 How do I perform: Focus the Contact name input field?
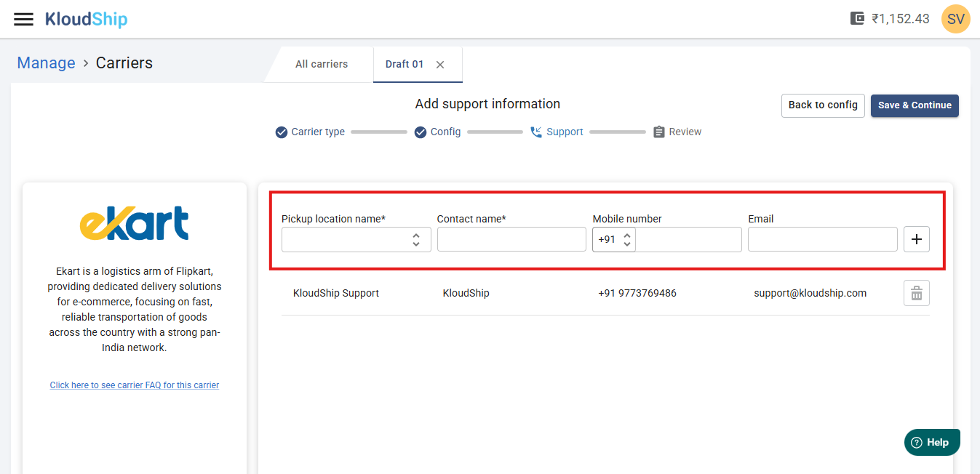(x=511, y=239)
